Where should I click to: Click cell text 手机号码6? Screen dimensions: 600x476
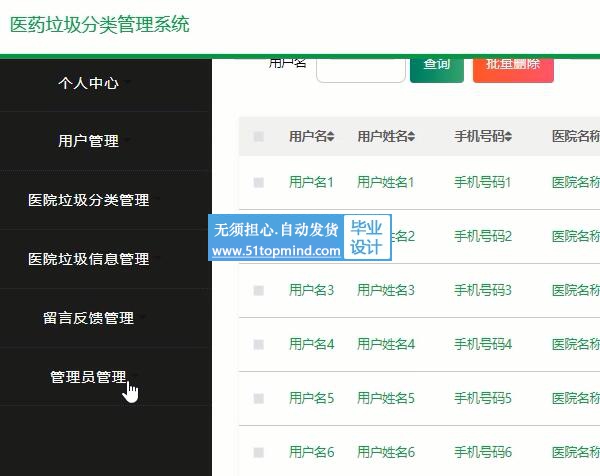483,452
